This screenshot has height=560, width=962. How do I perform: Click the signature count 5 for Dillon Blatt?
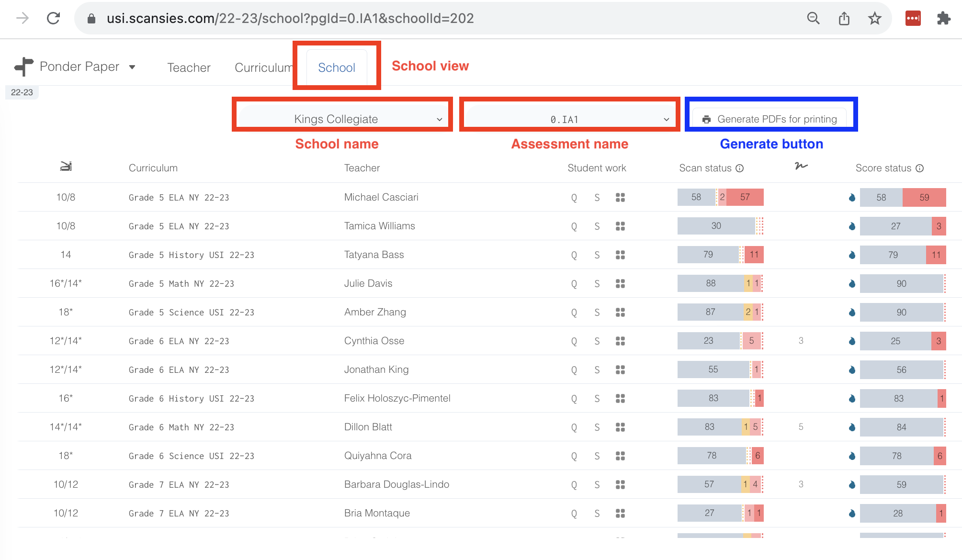(801, 427)
